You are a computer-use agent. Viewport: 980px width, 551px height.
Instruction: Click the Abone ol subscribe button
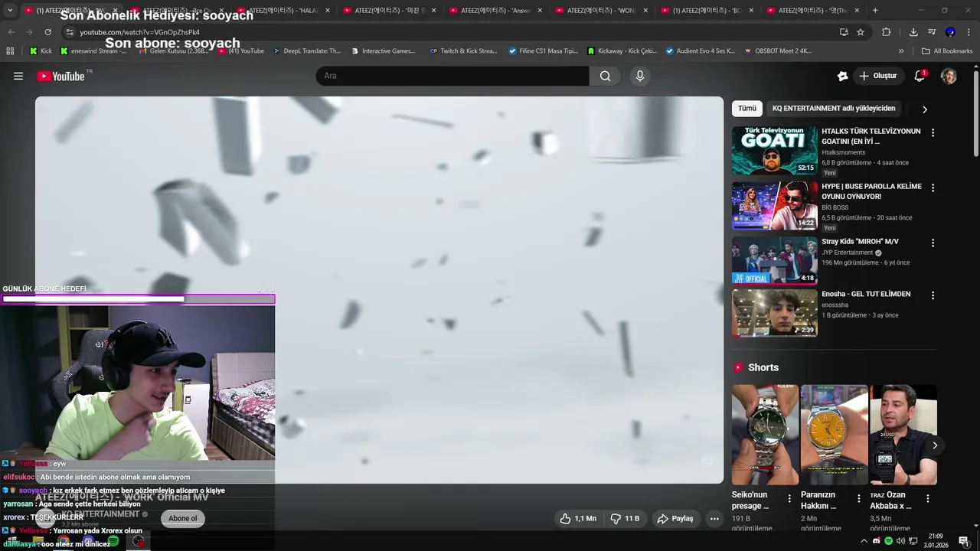tap(183, 518)
